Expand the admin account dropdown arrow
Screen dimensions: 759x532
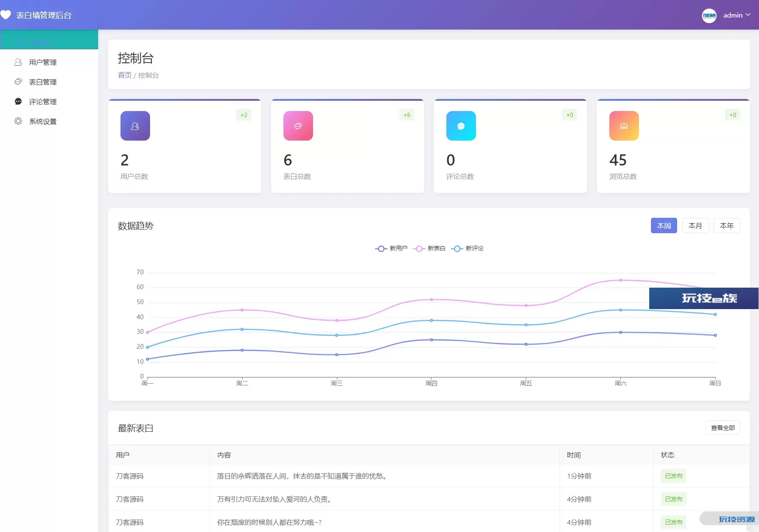[748, 15]
